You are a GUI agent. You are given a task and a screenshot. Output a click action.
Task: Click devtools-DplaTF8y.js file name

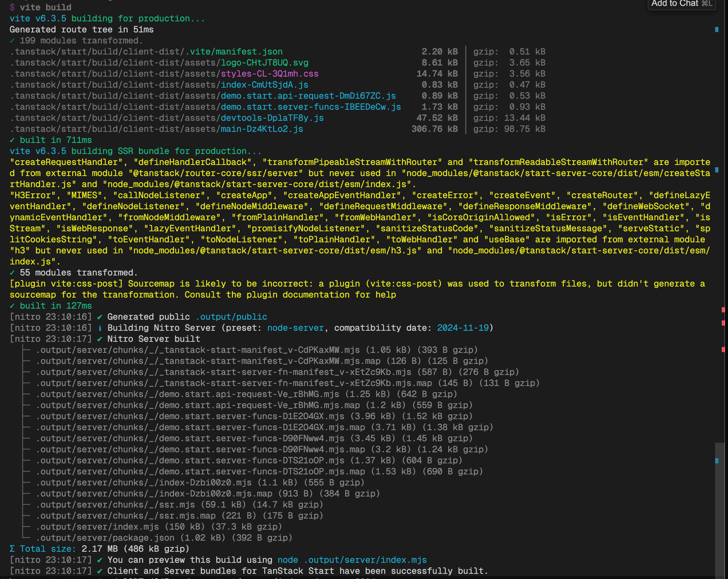pos(272,118)
